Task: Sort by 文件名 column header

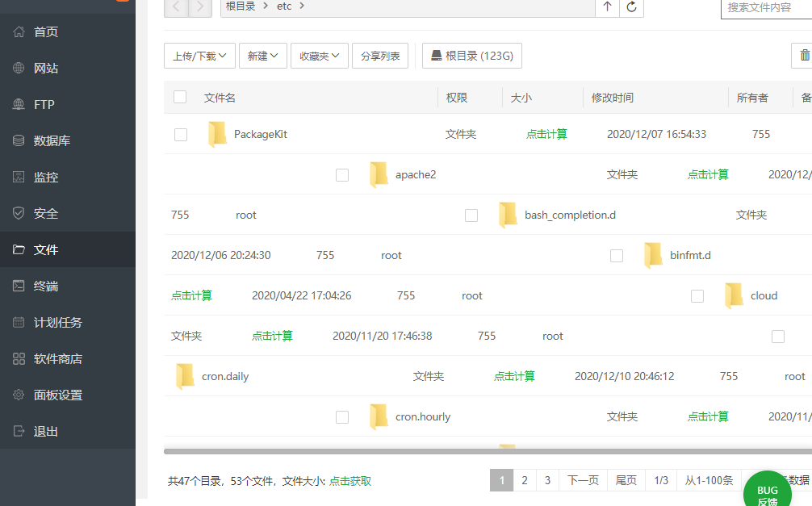Action: coord(220,98)
